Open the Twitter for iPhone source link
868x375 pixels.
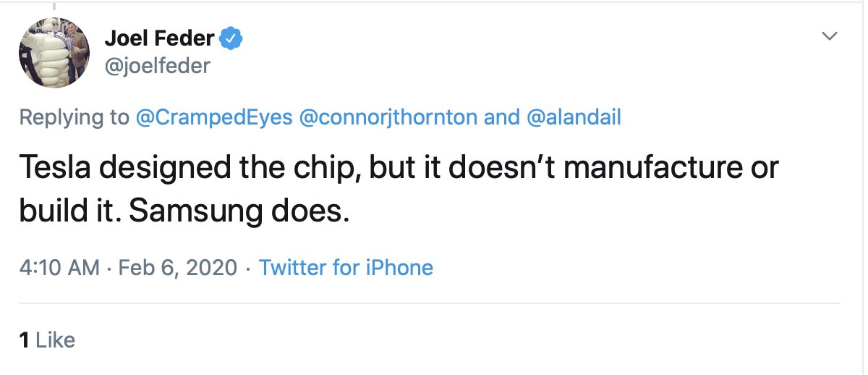click(x=346, y=268)
